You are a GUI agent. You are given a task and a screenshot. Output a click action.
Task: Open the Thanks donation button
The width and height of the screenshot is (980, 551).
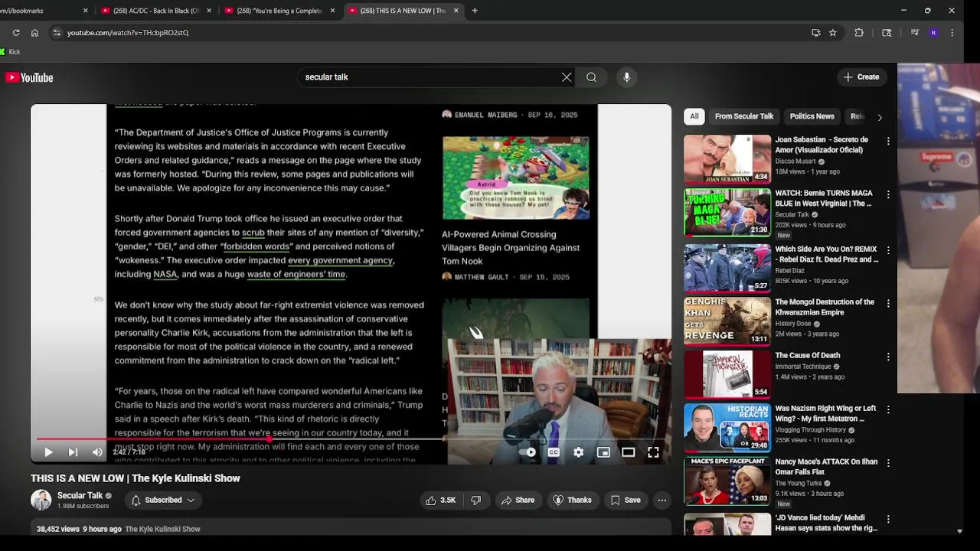coord(572,500)
